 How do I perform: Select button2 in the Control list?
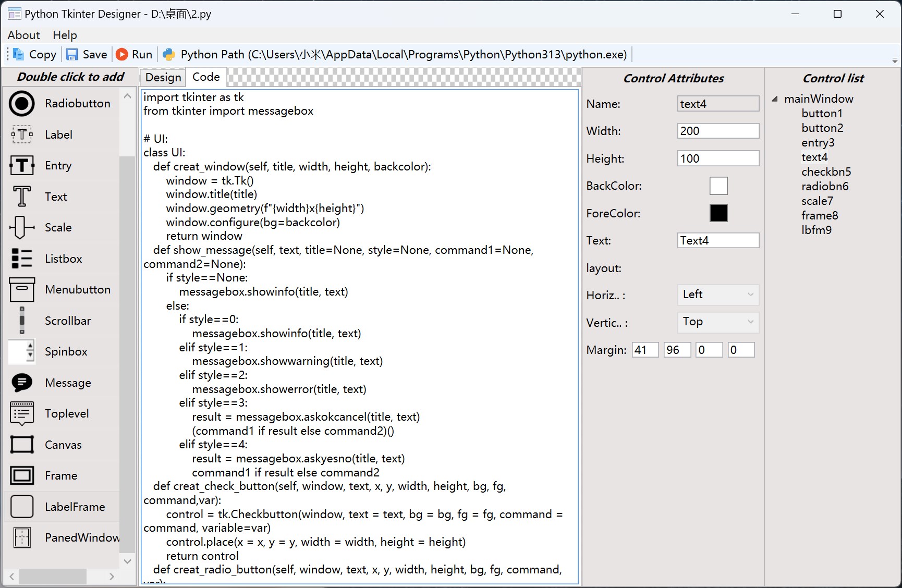point(822,128)
